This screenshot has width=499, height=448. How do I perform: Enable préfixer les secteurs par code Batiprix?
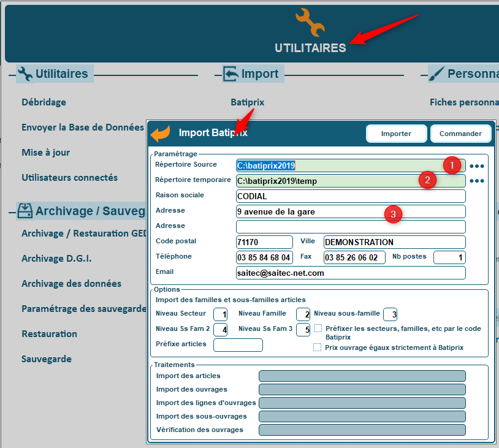pyautogui.click(x=317, y=328)
